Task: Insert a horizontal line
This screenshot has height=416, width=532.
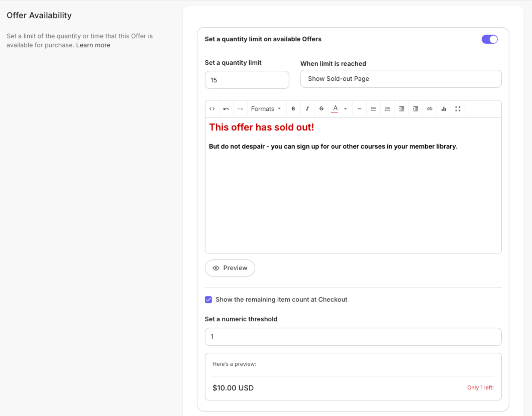Action: pyautogui.click(x=359, y=109)
